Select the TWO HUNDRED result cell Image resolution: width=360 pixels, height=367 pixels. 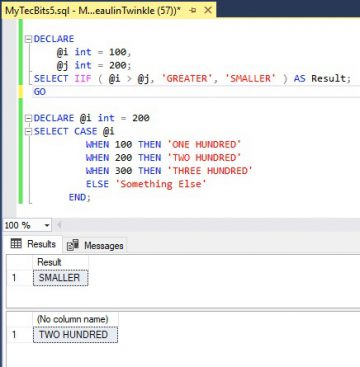coord(75,335)
